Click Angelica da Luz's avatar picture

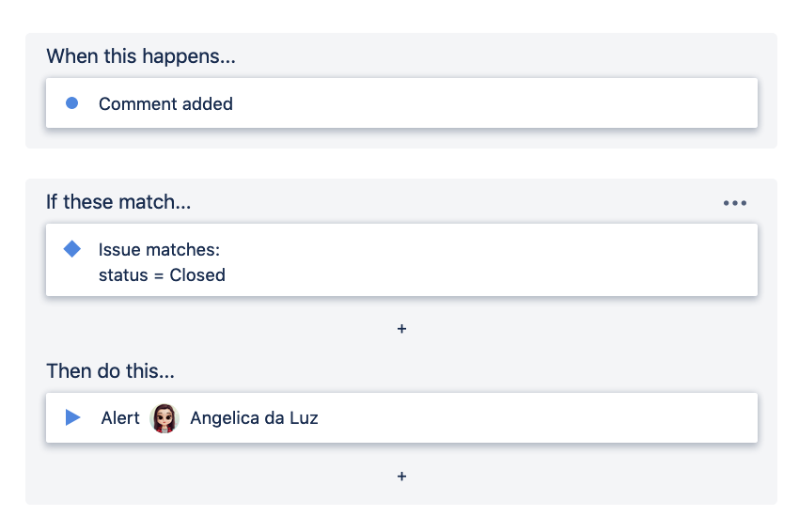(x=164, y=418)
